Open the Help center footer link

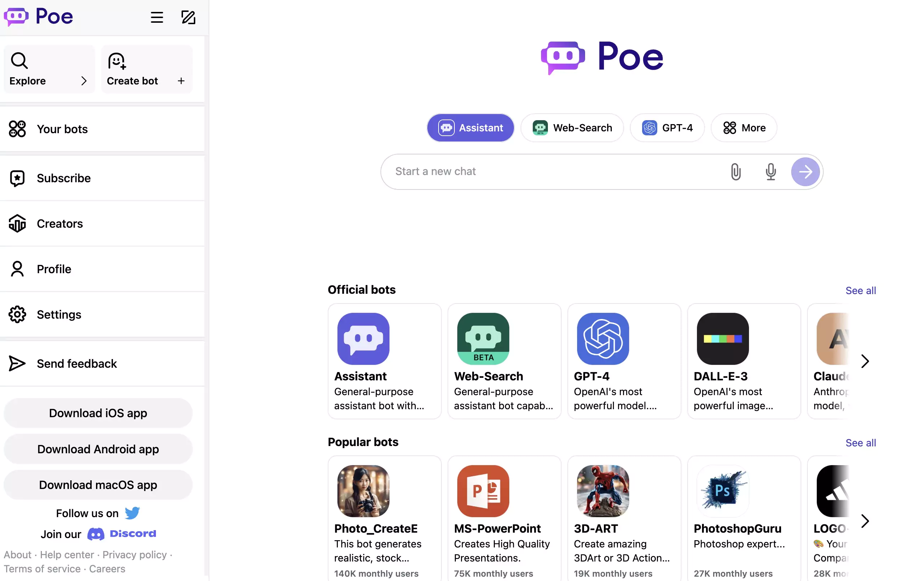pos(67,555)
